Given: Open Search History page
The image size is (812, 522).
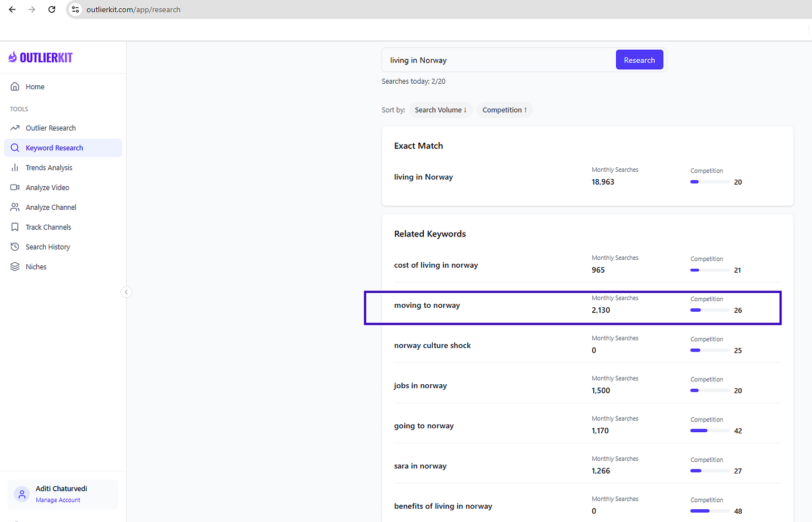Looking at the screenshot, I should click(63, 246).
